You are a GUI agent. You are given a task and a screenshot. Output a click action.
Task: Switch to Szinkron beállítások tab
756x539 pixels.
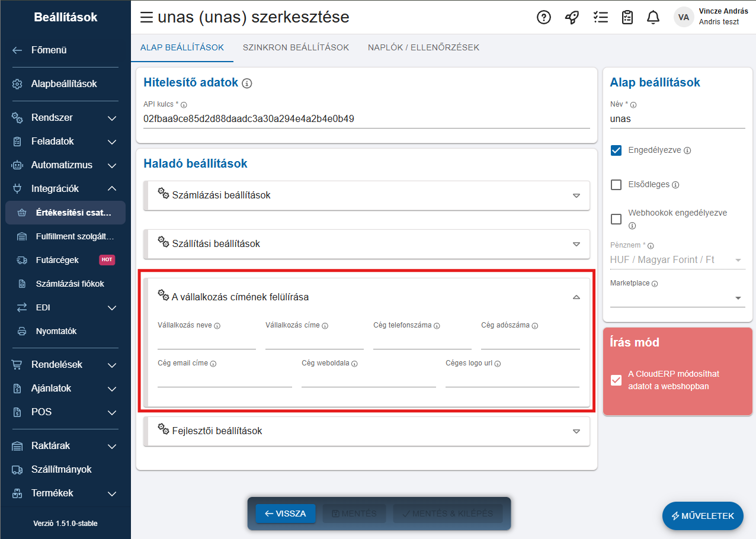click(x=296, y=47)
